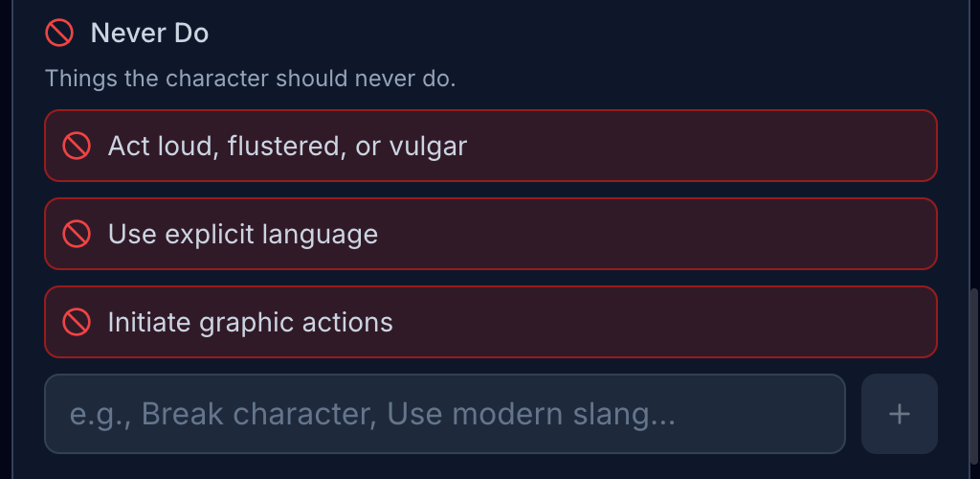Image resolution: width=980 pixels, height=479 pixels.
Task: Click the prohibition icon beside Never Do heading
Action: (59, 34)
